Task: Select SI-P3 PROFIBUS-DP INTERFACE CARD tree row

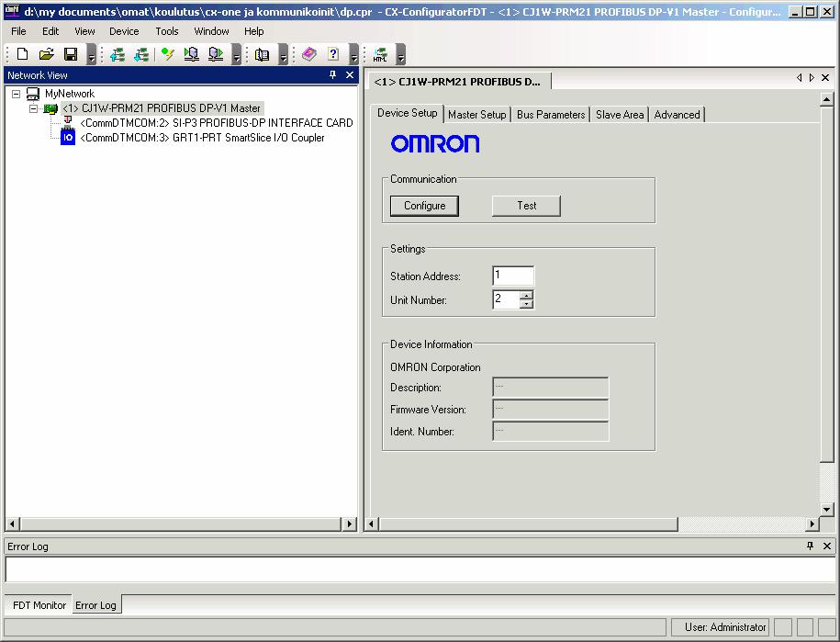Action: [217, 123]
